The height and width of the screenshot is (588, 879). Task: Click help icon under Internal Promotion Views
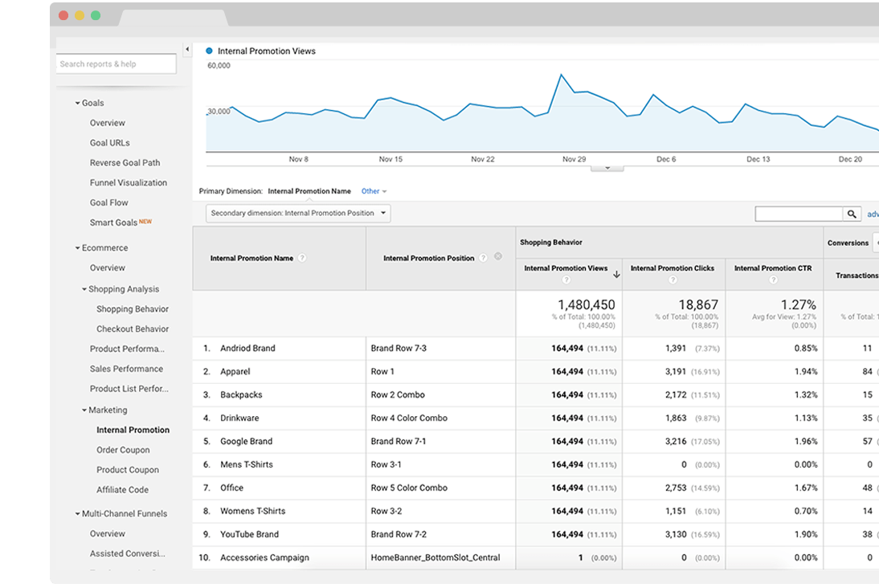(566, 280)
